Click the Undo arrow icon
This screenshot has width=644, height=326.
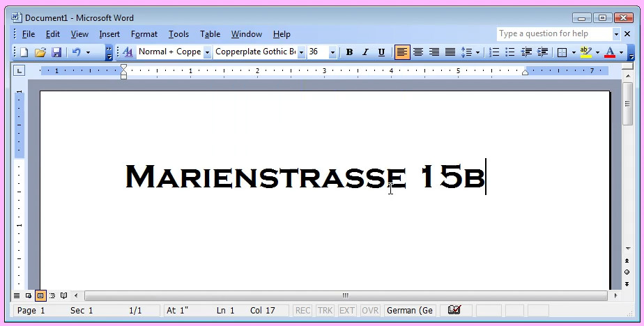coord(76,52)
